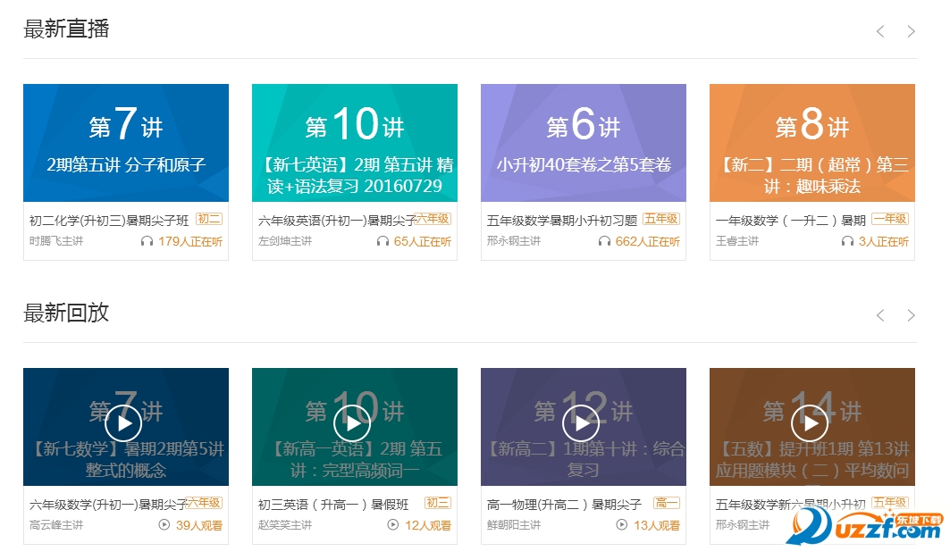This screenshot has width=950, height=560.
Task: Click teacher name 时腾飞主讲
Action: click(56, 241)
